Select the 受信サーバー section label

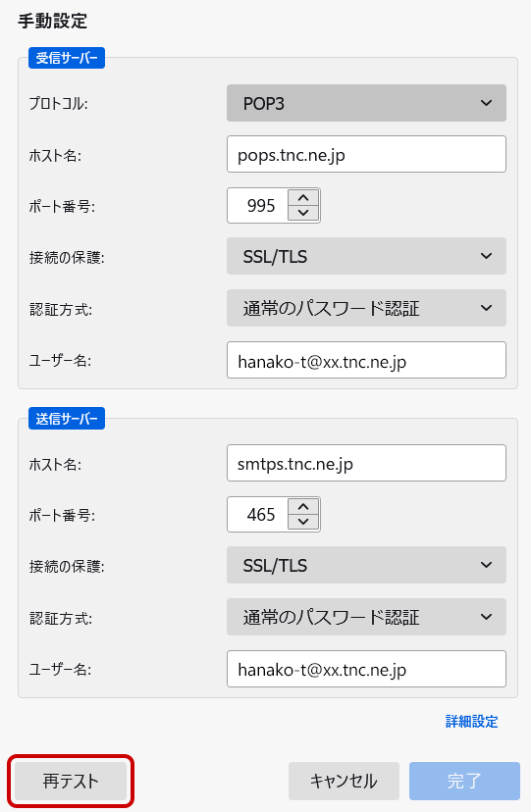coord(67,58)
